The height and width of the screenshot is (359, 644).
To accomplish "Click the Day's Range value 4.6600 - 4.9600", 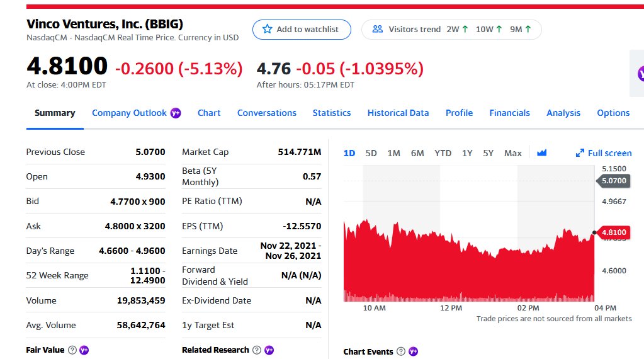I will 132,251.
